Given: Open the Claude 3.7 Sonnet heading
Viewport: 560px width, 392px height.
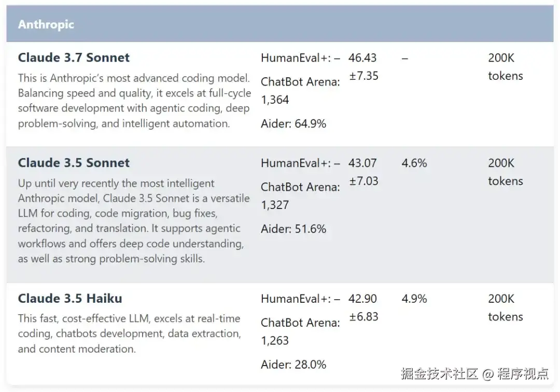Looking at the screenshot, I should pyautogui.click(x=74, y=58).
